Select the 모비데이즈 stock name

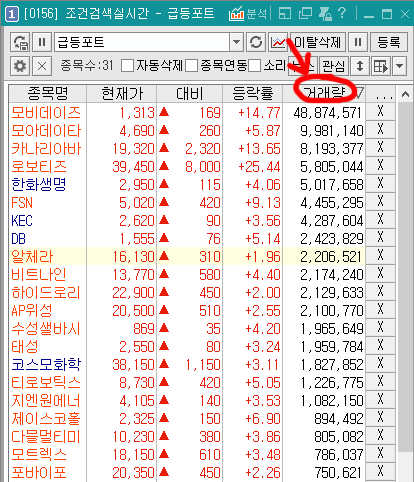pos(46,113)
